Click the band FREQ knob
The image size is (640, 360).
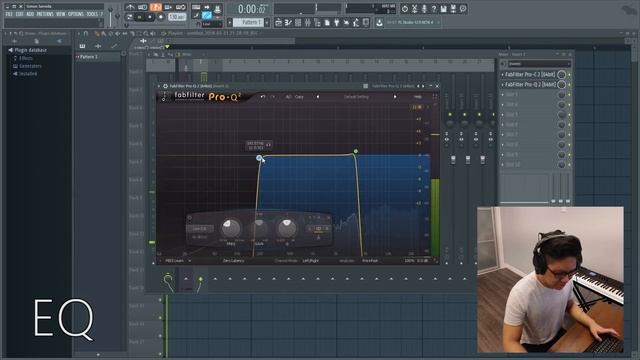(231, 228)
